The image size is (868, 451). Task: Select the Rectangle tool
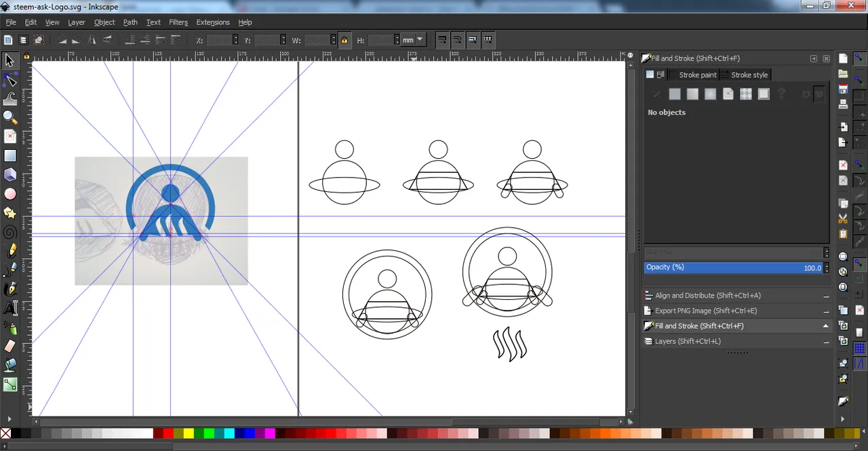point(9,156)
